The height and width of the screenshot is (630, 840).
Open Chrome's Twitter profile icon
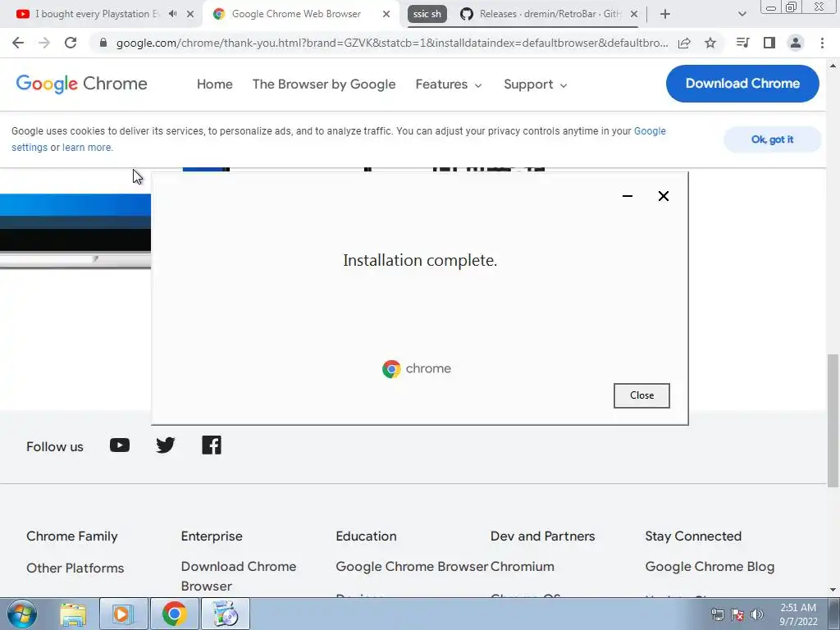coord(166,445)
